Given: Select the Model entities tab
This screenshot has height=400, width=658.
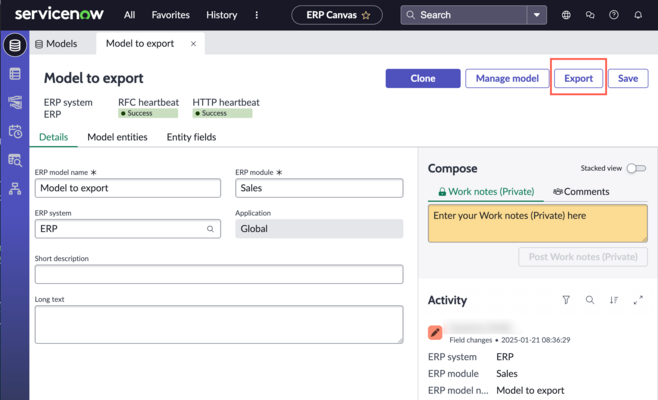Looking at the screenshot, I should point(117,137).
